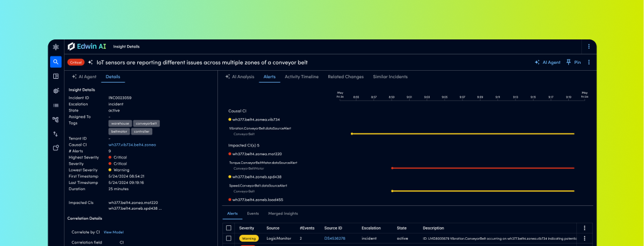
Task: Click the LogicMonitor source cell
Action: point(278,238)
